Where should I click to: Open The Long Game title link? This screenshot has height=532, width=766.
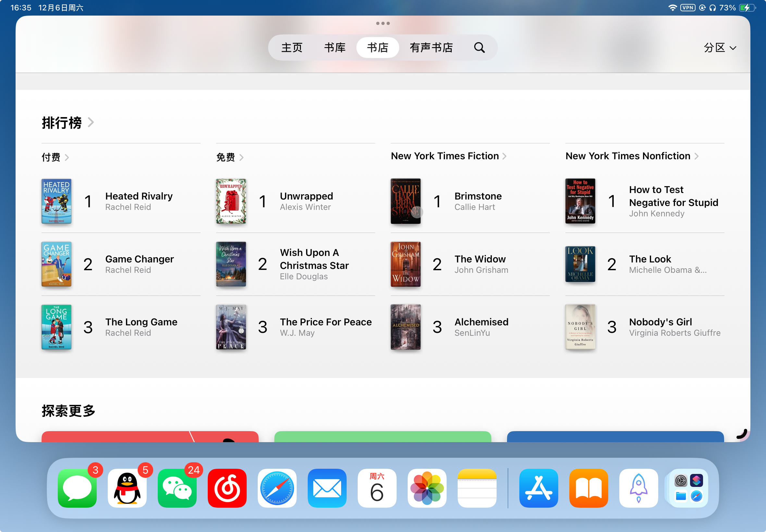[x=142, y=322]
